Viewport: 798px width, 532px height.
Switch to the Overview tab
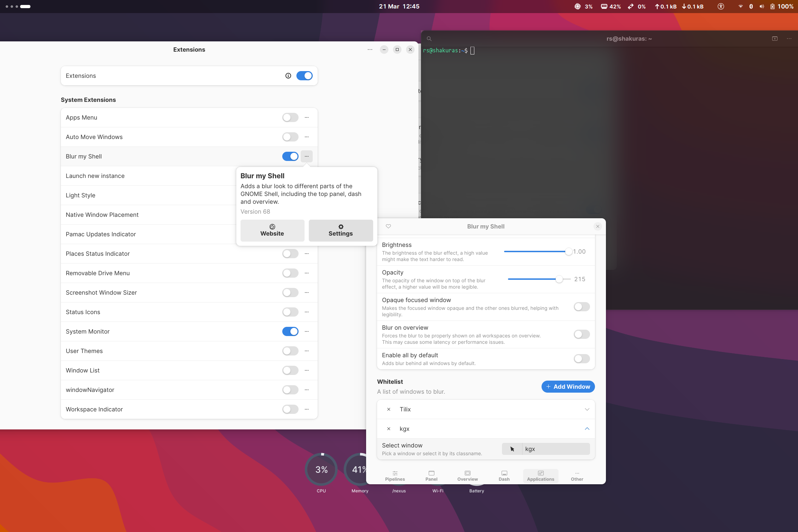pyautogui.click(x=468, y=476)
